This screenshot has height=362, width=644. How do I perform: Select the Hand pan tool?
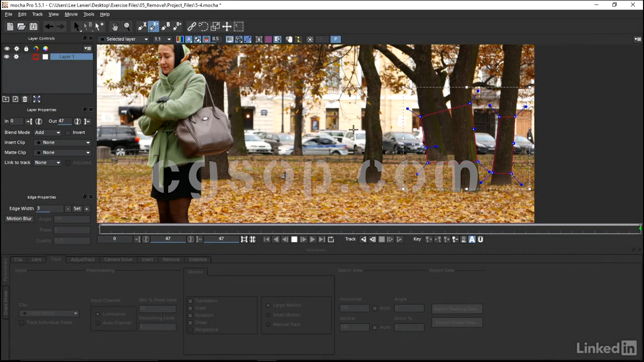[115, 27]
